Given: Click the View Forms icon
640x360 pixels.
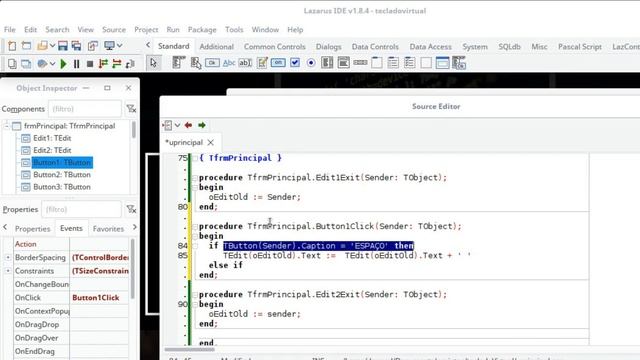Looking at the screenshot, I should pos(26,64).
